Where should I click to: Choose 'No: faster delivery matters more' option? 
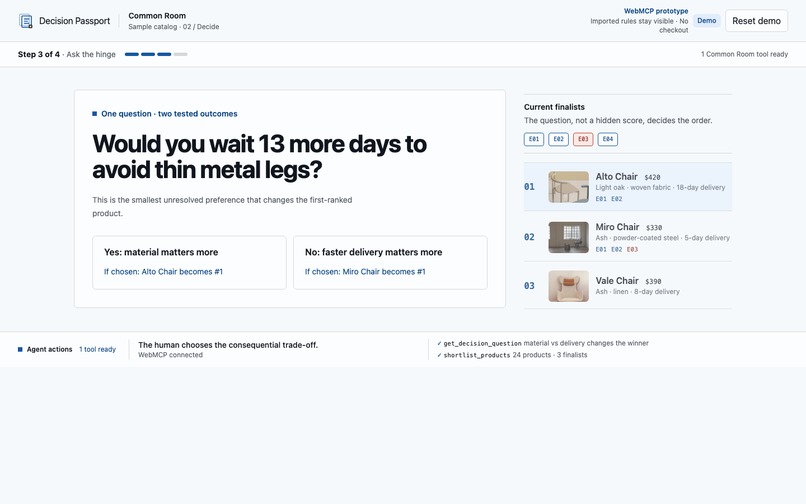tap(390, 262)
